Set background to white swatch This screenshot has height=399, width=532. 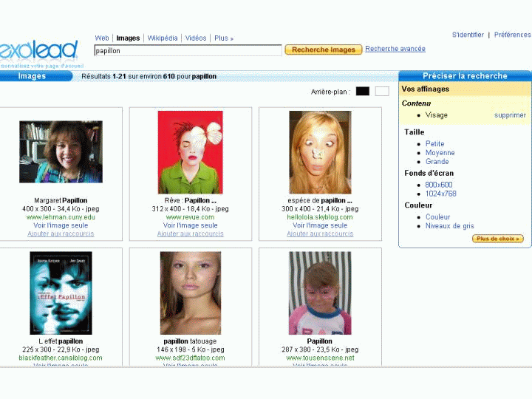coord(382,92)
